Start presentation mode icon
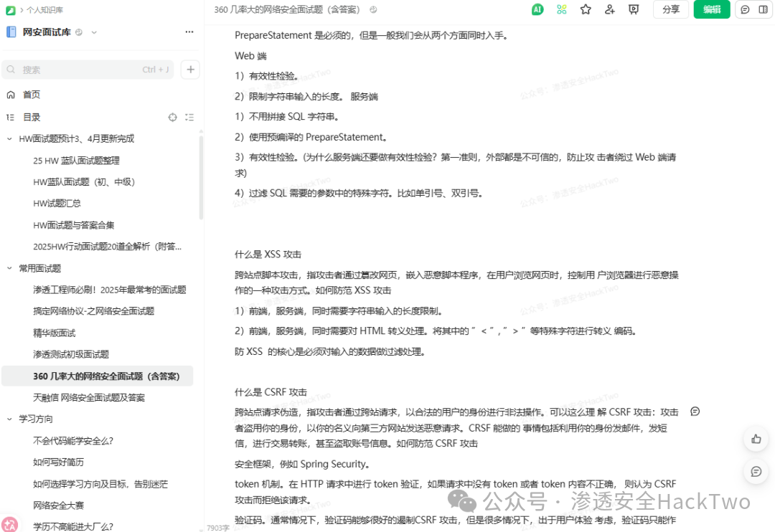 634,9
